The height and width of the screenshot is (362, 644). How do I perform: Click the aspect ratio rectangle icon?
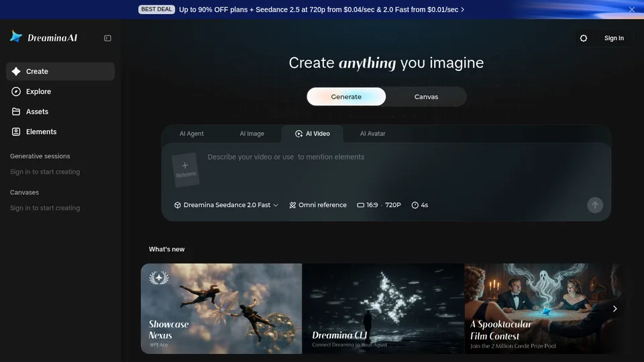361,205
